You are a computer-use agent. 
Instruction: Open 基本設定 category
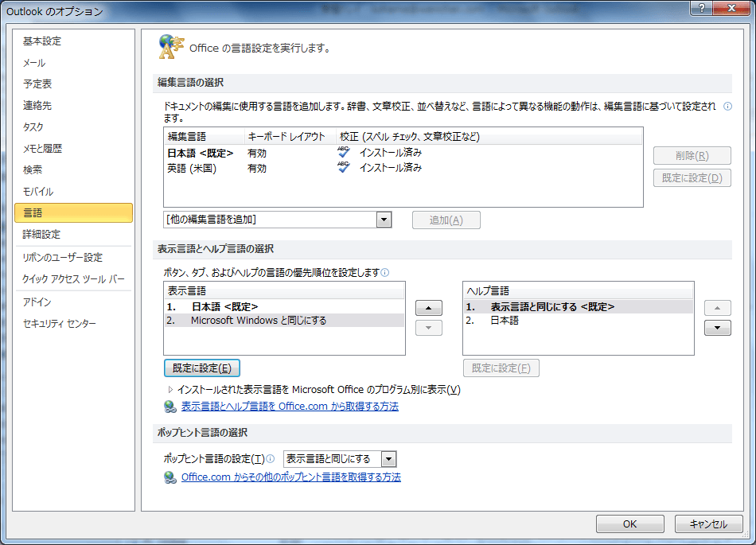(x=73, y=41)
